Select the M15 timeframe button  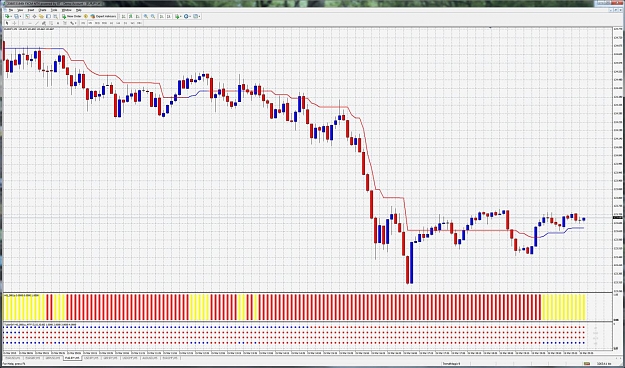97,23
